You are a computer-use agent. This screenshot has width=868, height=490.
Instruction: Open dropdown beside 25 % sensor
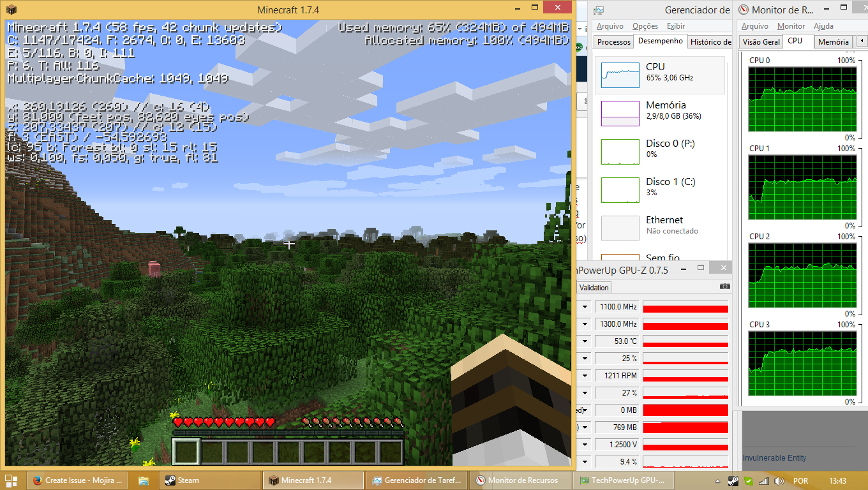click(x=585, y=359)
